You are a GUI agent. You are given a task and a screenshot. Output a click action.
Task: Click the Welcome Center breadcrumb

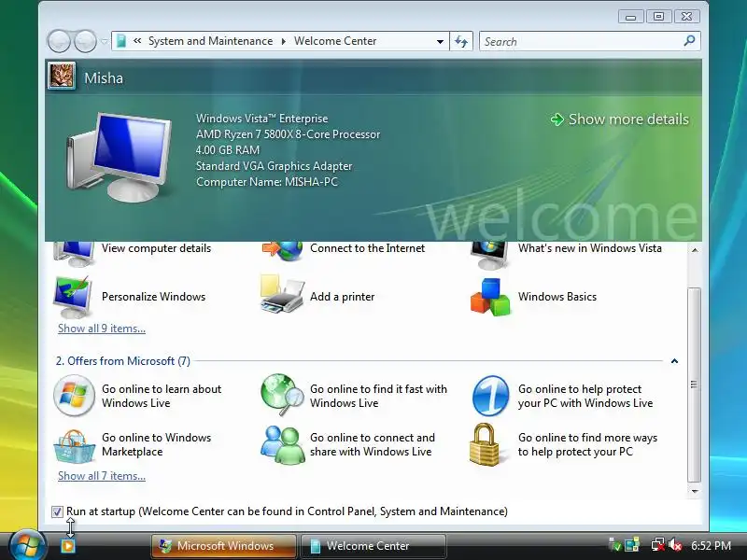335,41
